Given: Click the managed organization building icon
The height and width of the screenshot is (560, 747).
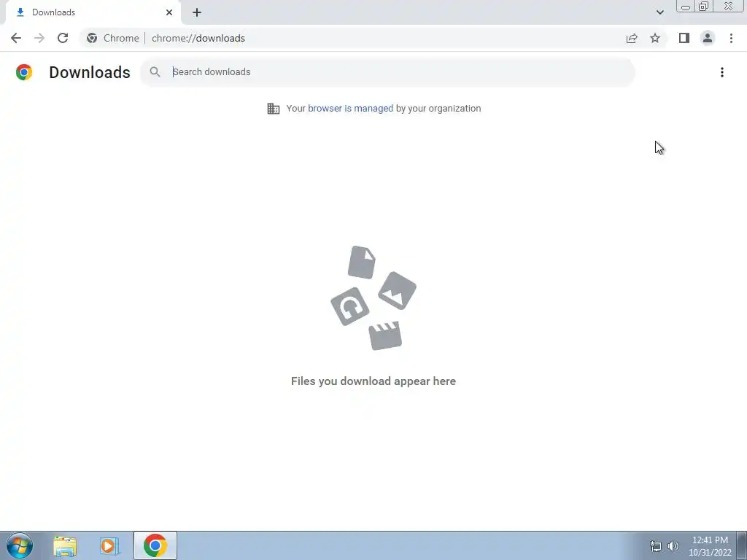Looking at the screenshot, I should coord(274,109).
